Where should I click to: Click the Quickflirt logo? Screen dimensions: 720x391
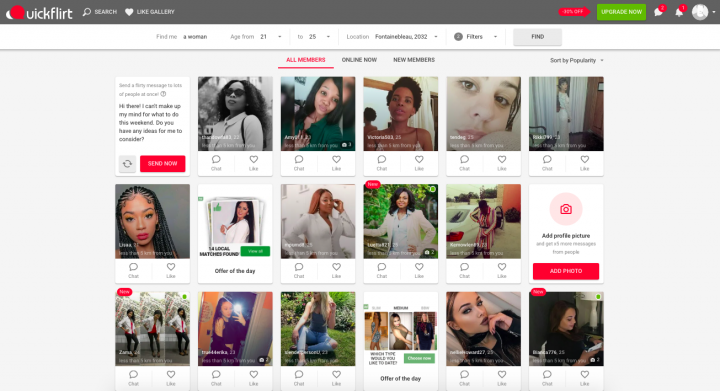pyautogui.click(x=39, y=12)
